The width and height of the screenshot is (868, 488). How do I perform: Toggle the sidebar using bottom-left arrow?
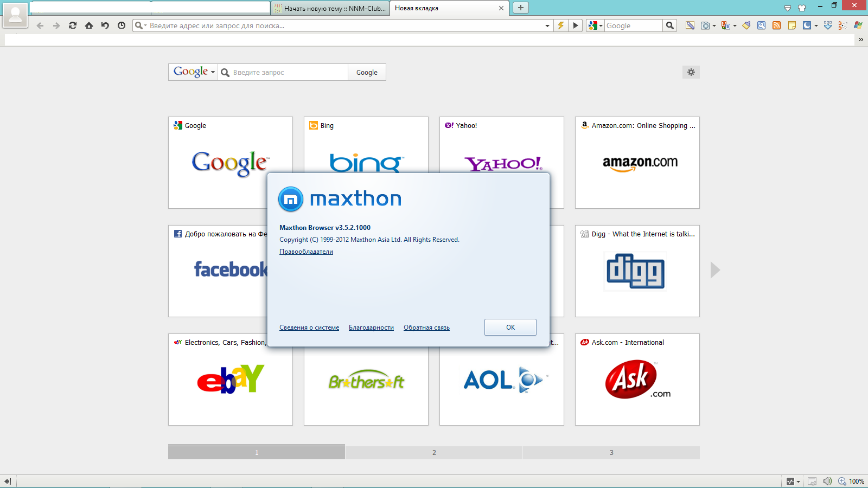[x=8, y=481]
